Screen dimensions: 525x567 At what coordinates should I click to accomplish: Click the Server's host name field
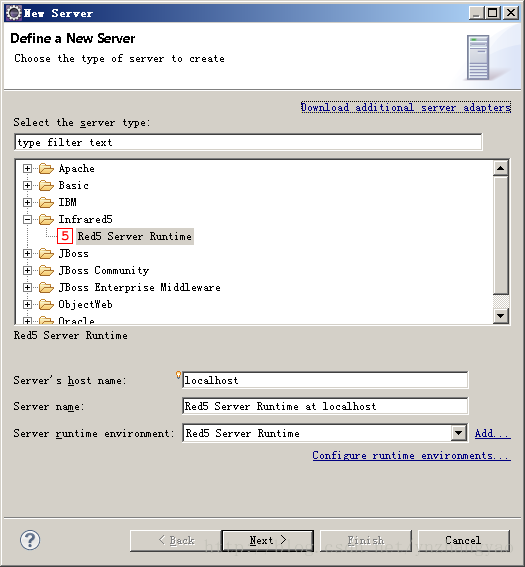[x=325, y=380]
